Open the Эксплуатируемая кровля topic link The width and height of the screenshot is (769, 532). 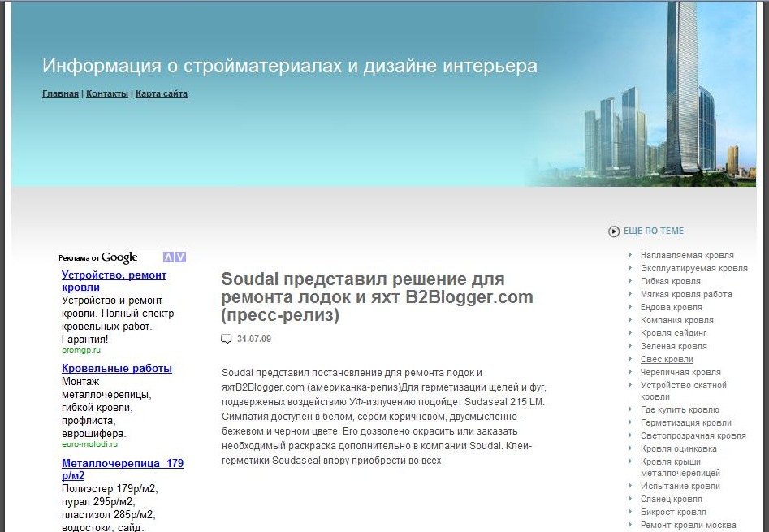coord(694,268)
